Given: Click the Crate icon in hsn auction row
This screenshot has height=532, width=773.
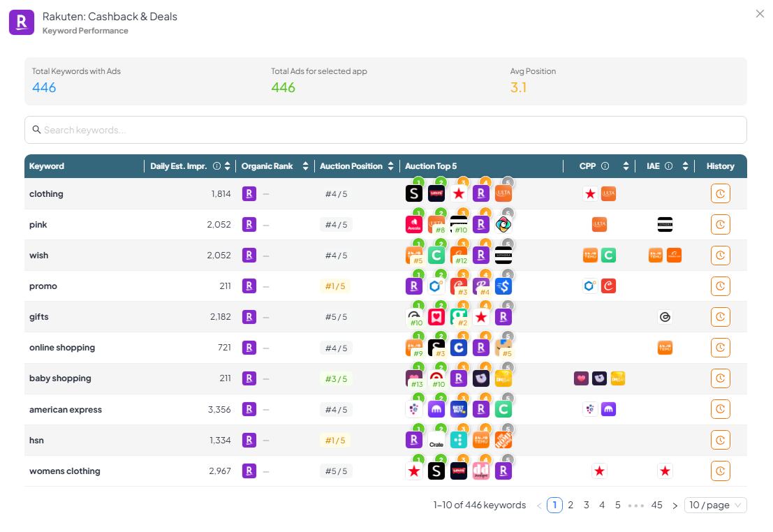Looking at the screenshot, I should tap(436, 440).
